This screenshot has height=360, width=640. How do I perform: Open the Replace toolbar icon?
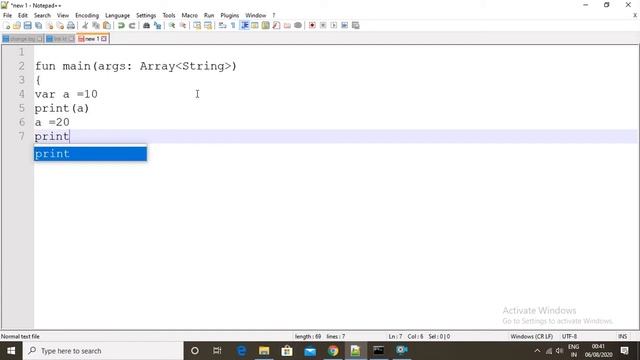[x=157, y=25]
